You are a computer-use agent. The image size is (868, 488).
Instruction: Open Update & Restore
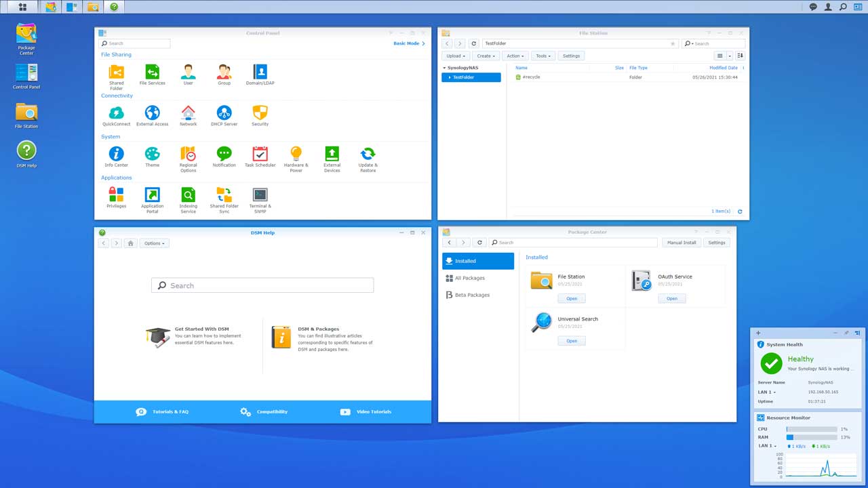[x=368, y=159]
